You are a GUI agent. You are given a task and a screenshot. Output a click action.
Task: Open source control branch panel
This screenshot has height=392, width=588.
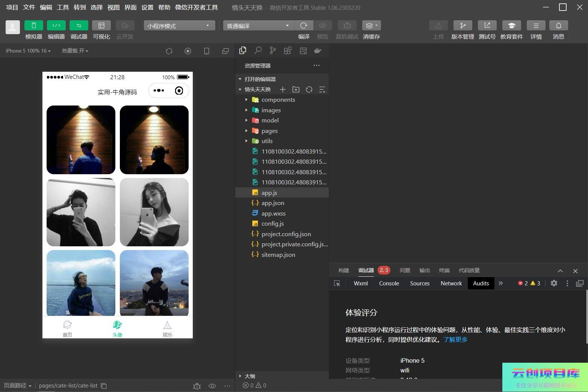[x=273, y=51]
